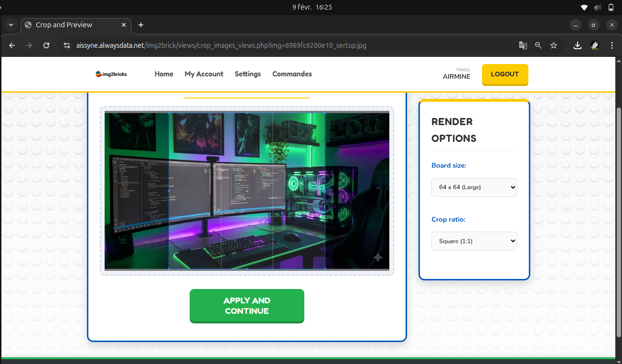The image size is (622, 364).
Task: View site information icon beside URL
Action: click(x=67, y=45)
